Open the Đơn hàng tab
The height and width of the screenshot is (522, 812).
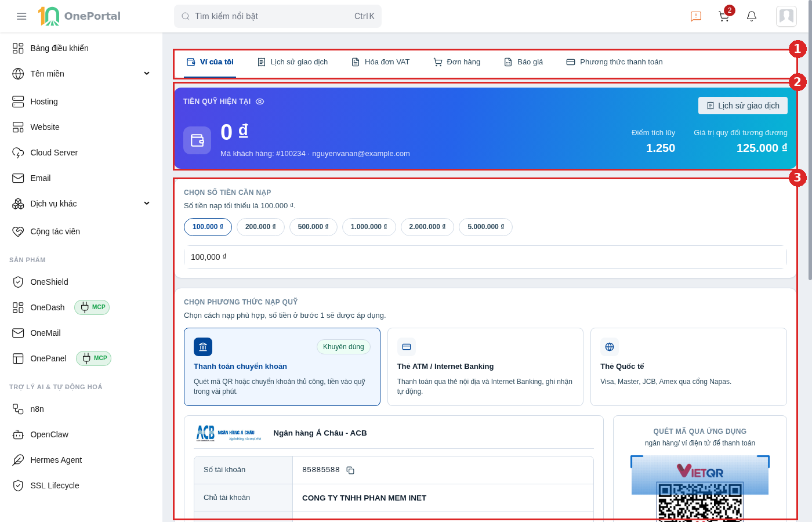457,62
